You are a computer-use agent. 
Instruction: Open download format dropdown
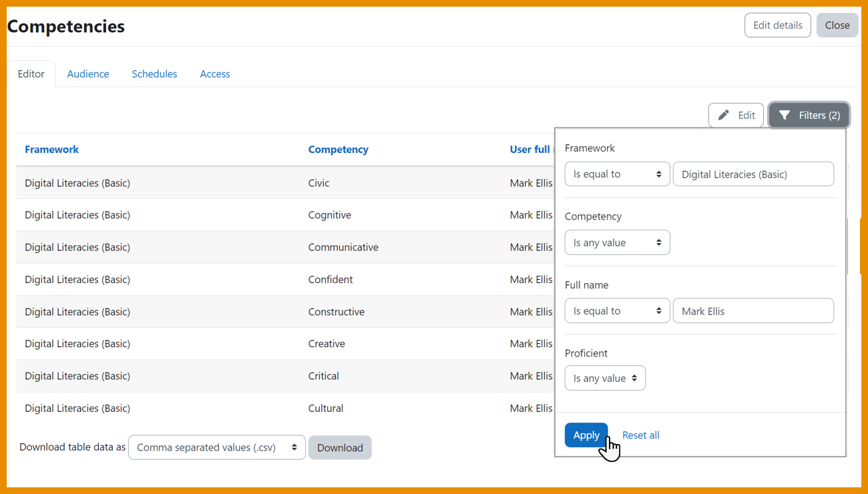[x=217, y=448]
